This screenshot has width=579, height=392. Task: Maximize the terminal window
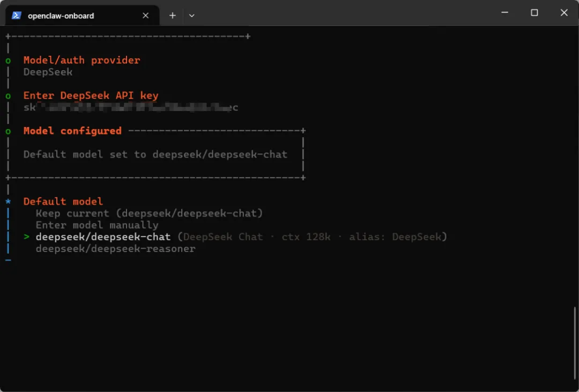535,12
